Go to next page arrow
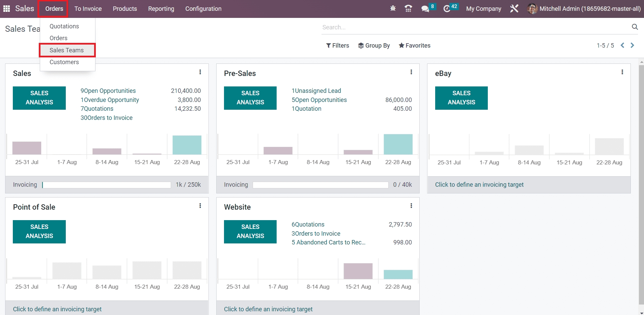 (633, 45)
